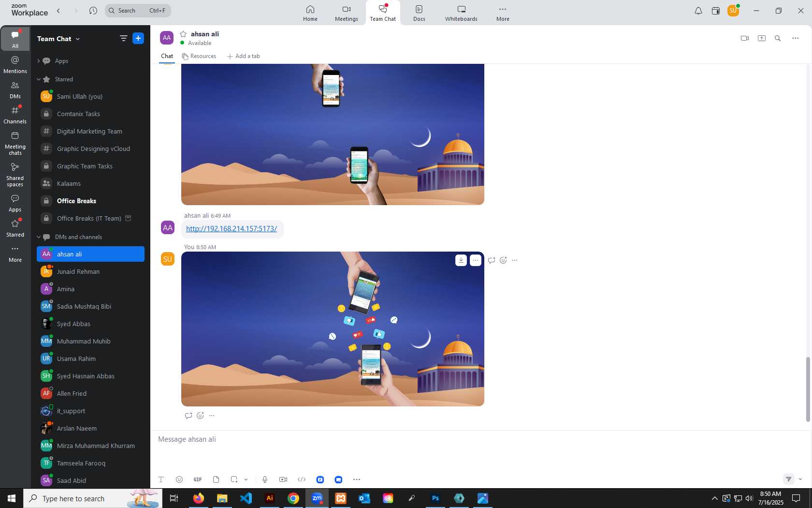Screen dimensions: 812x508
Task: Record an audio message
Action: tap(265, 479)
